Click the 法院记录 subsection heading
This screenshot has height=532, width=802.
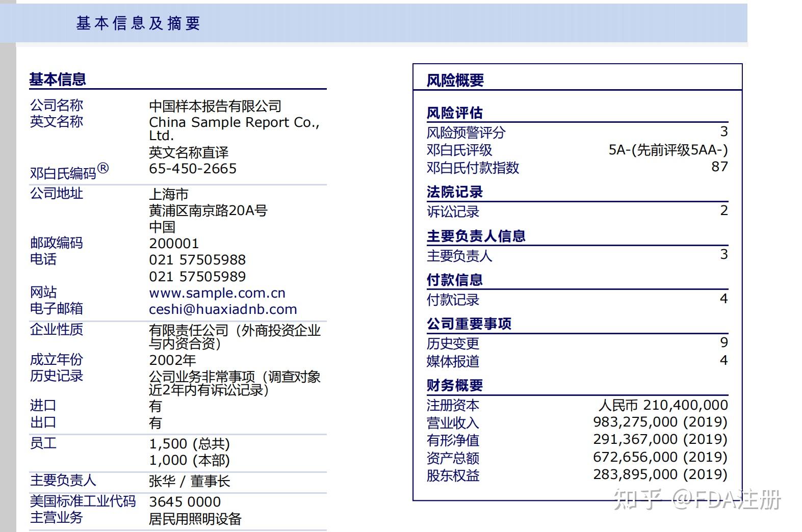pos(455,192)
